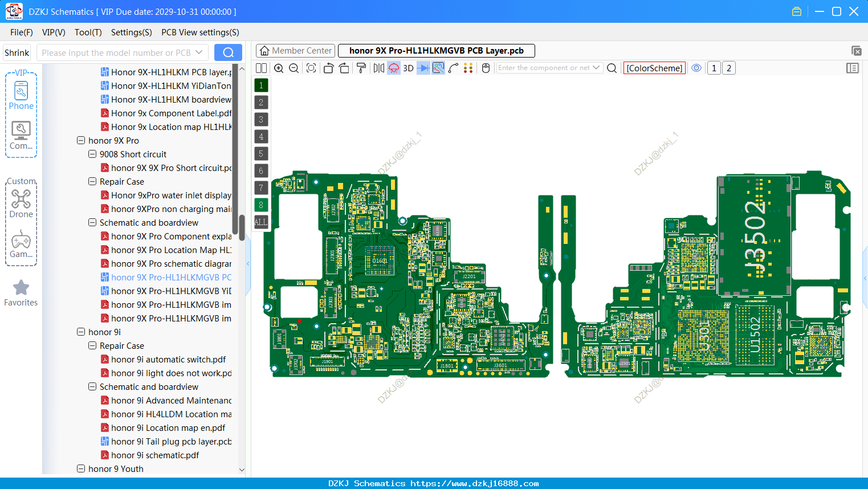The height and width of the screenshot is (489, 868).
Task: Switch to Member Center tab
Action: click(296, 51)
